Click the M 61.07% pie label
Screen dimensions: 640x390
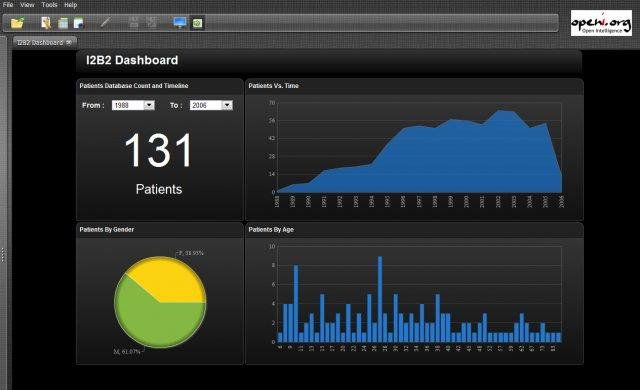coord(127,351)
